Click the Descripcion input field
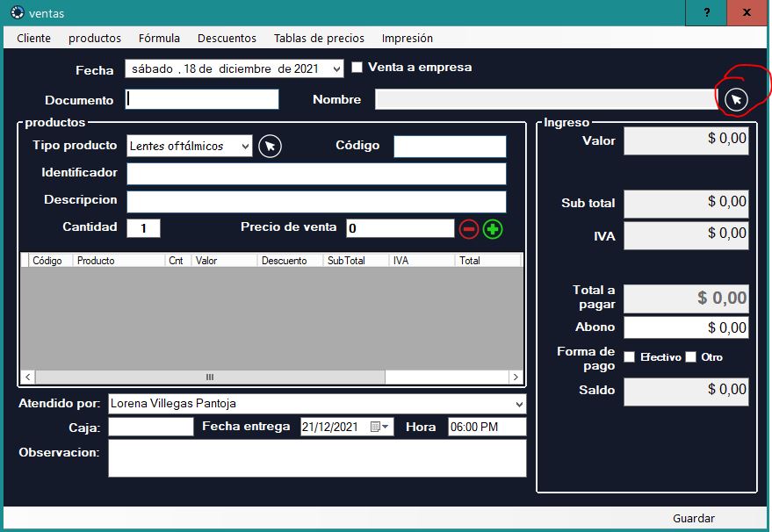The image size is (772, 532). (316, 201)
